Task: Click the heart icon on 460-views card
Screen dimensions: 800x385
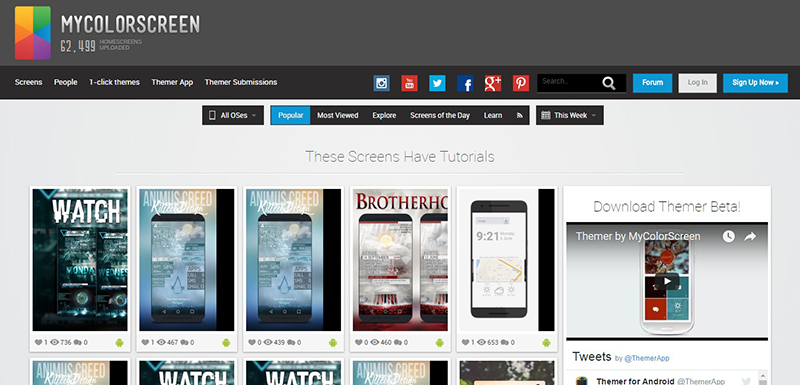Action: click(359, 342)
